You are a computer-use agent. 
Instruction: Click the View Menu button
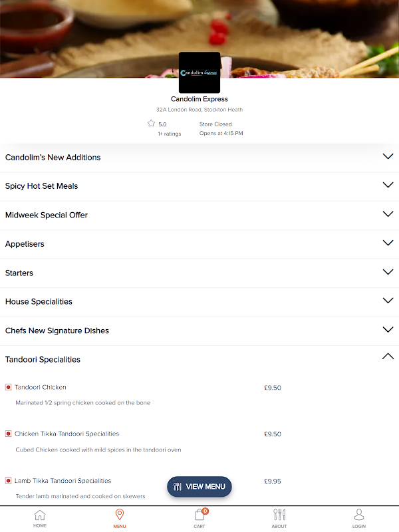pyautogui.click(x=199, y=487)
